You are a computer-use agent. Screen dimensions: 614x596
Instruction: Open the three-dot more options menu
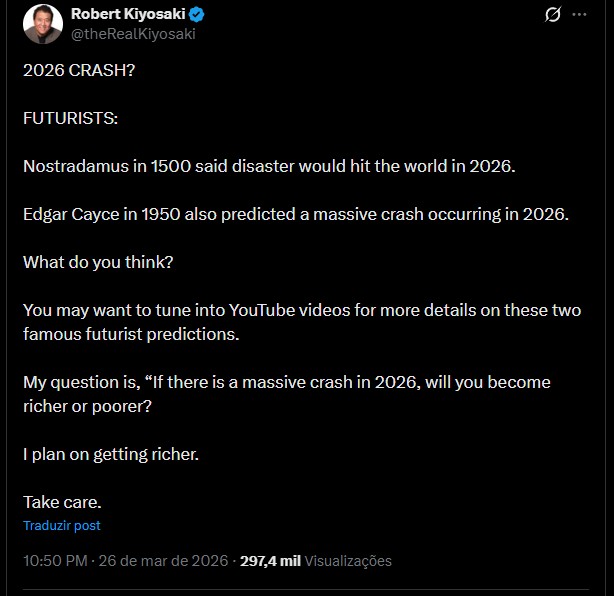point(579,15)
